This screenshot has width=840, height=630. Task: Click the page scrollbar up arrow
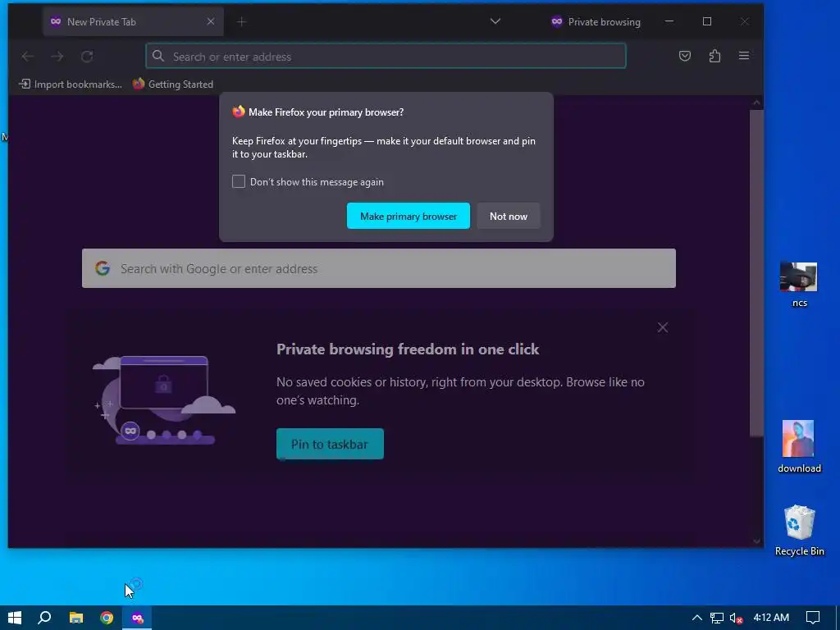[x=756, y=103]
